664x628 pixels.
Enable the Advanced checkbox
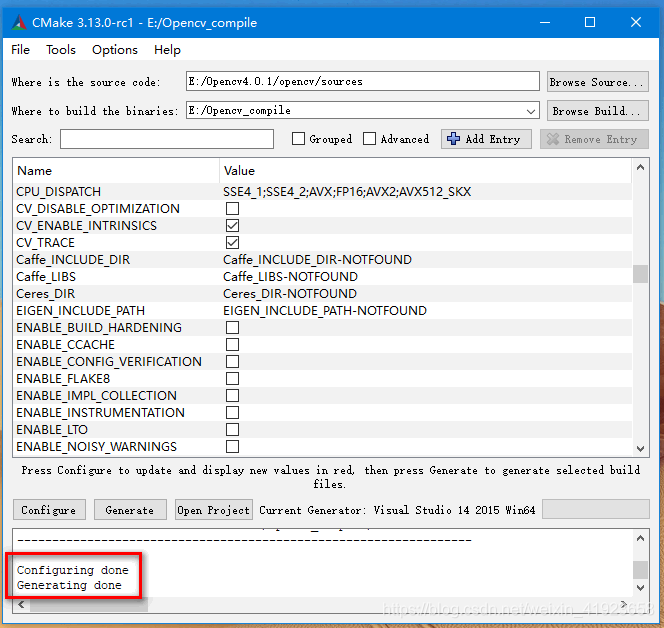point(369,138)
